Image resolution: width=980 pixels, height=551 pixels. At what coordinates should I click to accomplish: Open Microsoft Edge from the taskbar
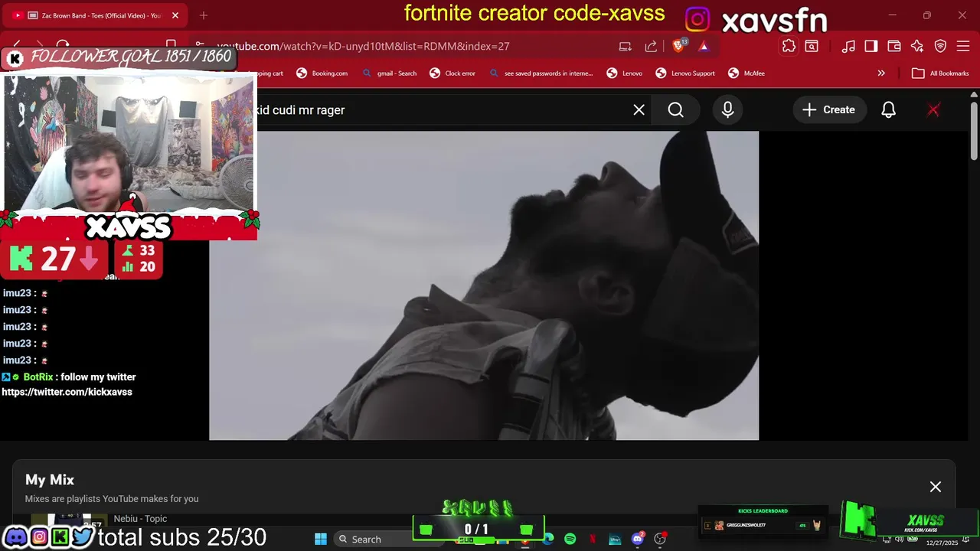(548, 539)
